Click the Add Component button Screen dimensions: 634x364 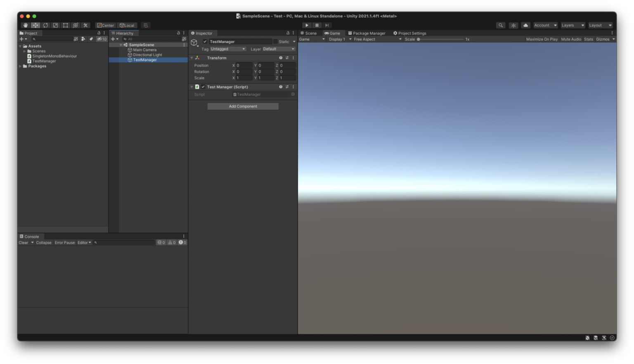pyautogui.click(x=243, y=106)
